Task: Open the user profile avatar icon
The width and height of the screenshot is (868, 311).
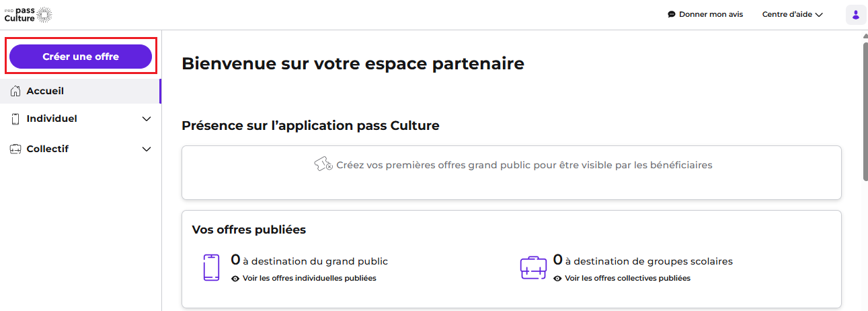Action: coord(855,15)
